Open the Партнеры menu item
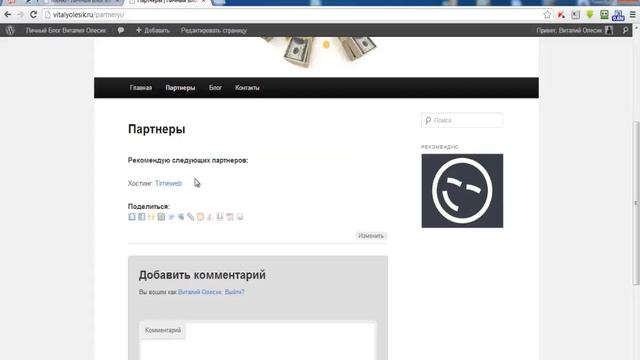 (180, 88)
